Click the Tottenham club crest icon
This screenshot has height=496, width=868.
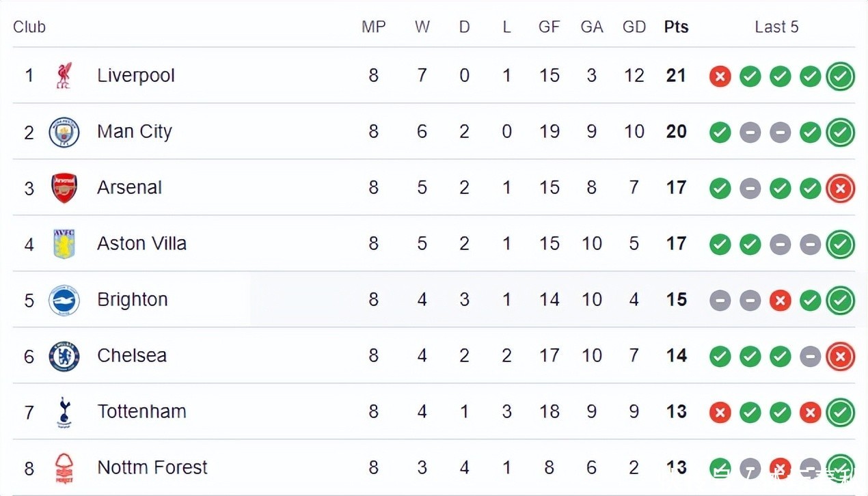click(64, 412)
